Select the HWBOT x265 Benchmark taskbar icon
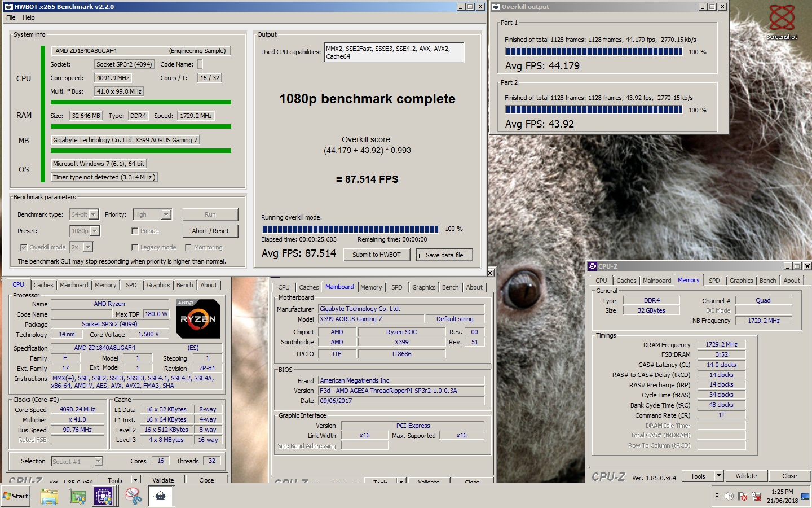This screenshot has height=508, width=812. [161, 496]
